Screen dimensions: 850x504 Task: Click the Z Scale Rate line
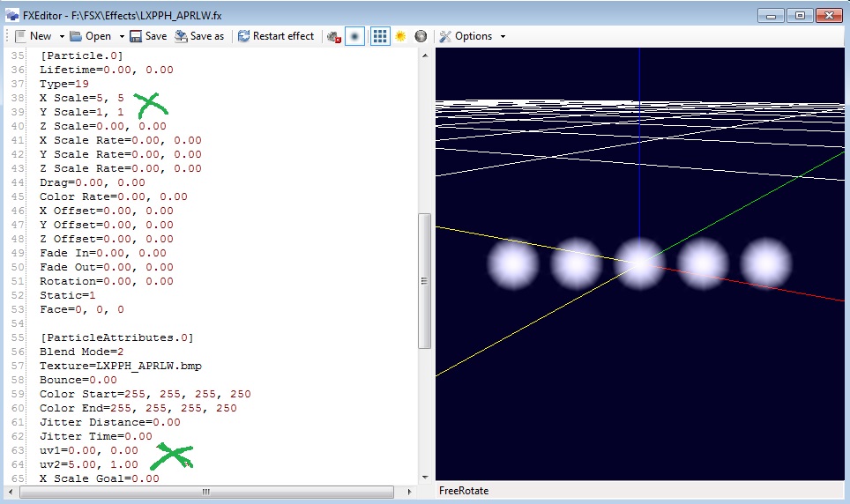[120, 168]
